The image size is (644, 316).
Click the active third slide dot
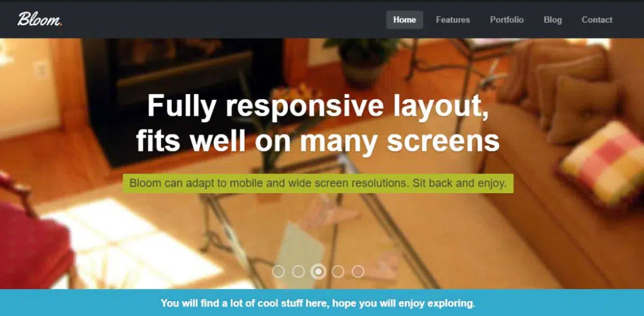pos(318,272)
